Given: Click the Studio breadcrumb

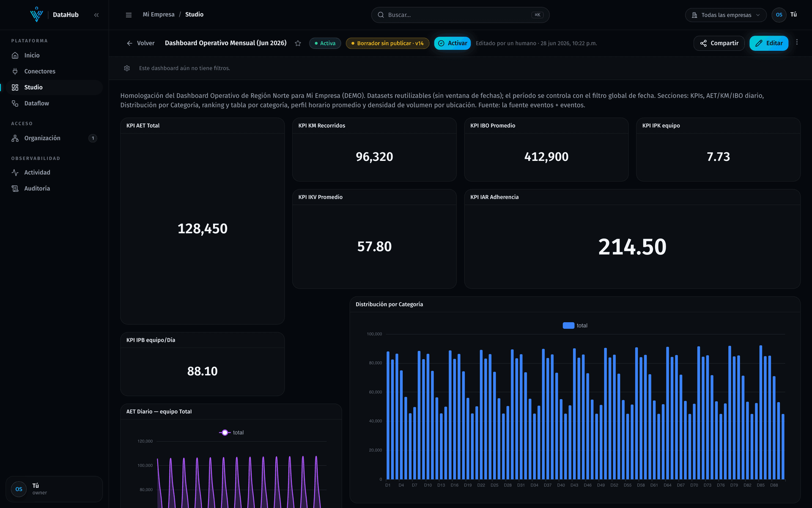Looking at the screenshot, I should point(194,14).
